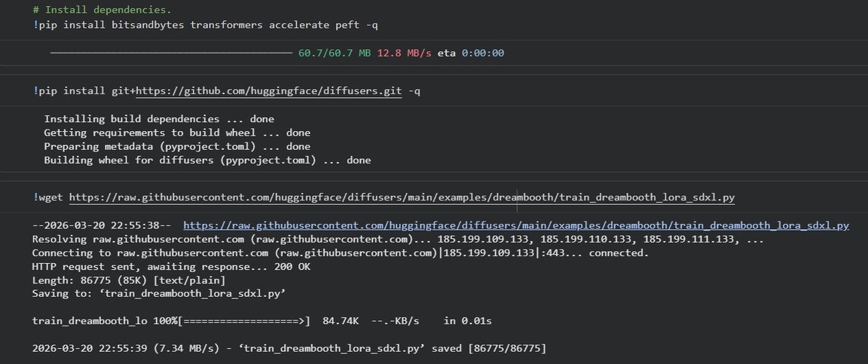This screenshot has width=868, height=364.
Task: Click the wget 100% progress bar
Action: pyautogui.click(x=244, y=321)
